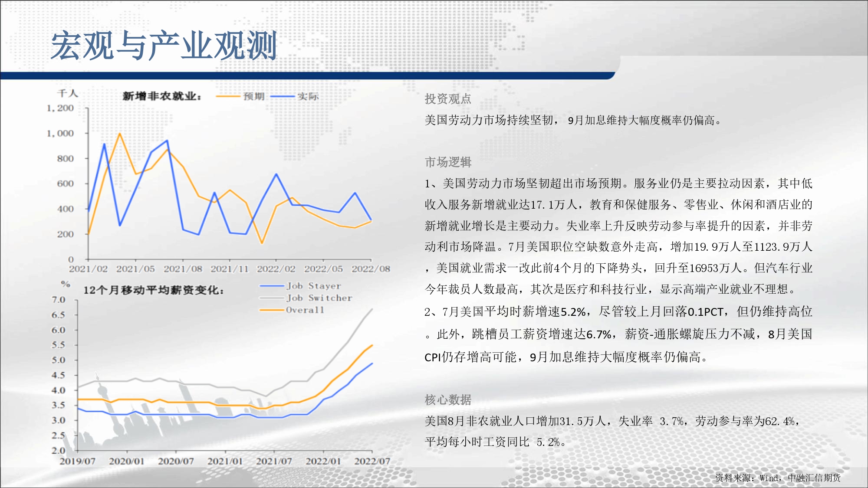Click the 2021/11 x-axis label
Viewport: 868px width, 488px height.
230,269
